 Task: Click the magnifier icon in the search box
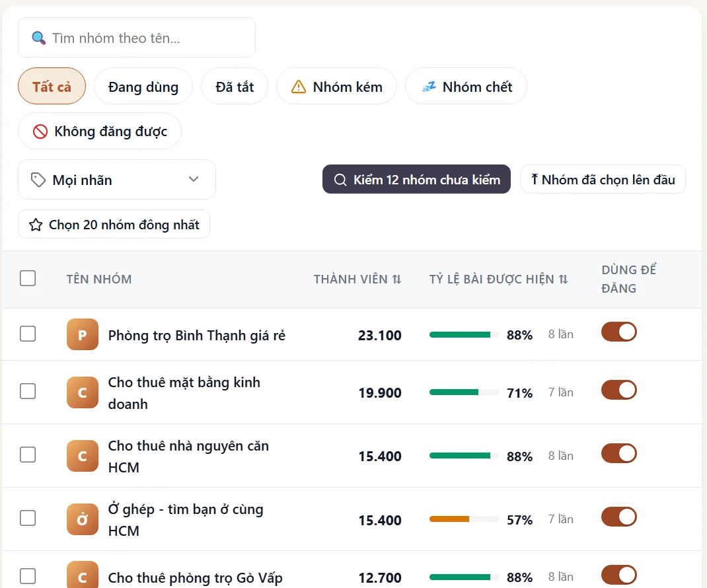pyautogui.click(x=39, y=38)
